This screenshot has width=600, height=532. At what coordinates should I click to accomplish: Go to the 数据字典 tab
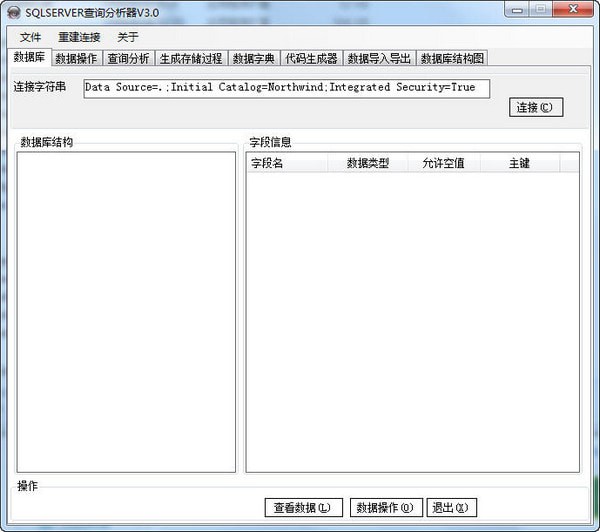(253, 58)
